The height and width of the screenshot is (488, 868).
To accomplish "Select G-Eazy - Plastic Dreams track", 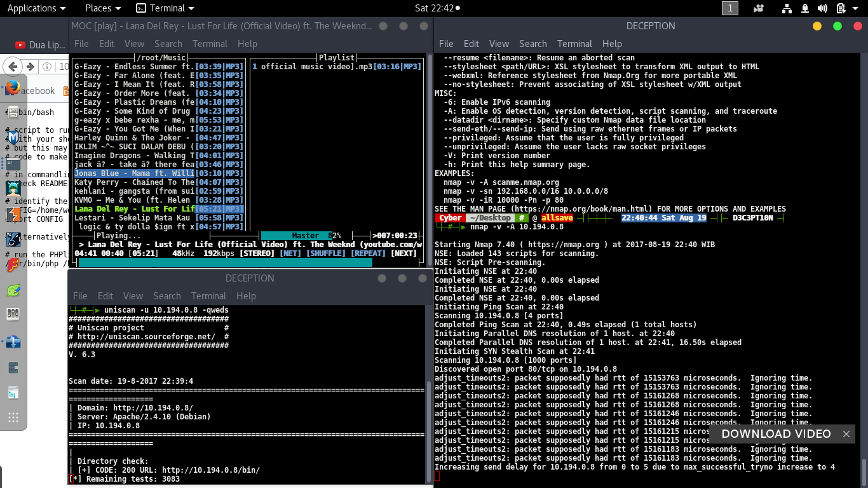I will pos(159,102).
